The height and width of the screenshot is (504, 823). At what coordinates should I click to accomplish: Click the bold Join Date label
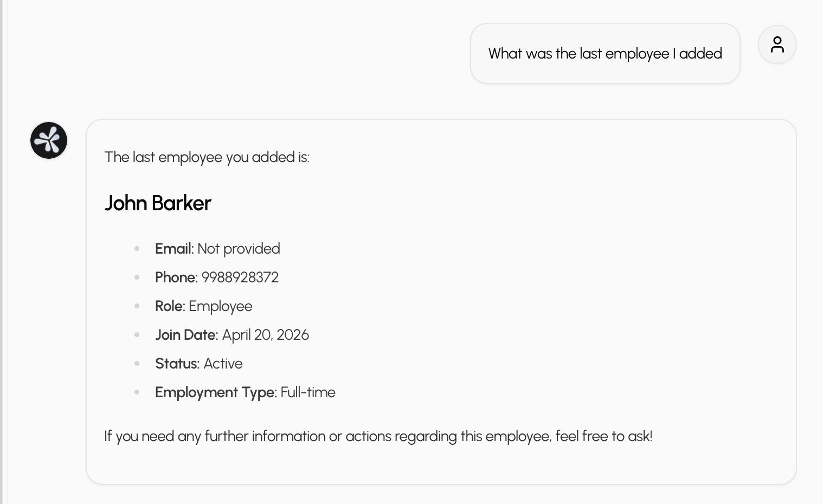pyautogui.click(x=186, y=335)
